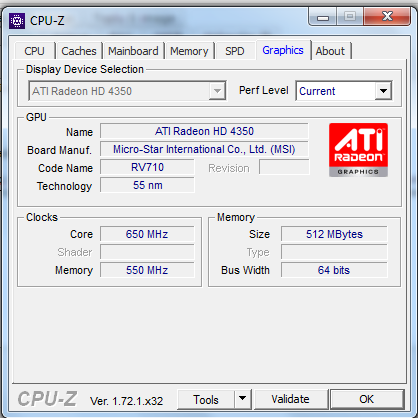Click the Core clock value 650 MHz

(147, 234)
